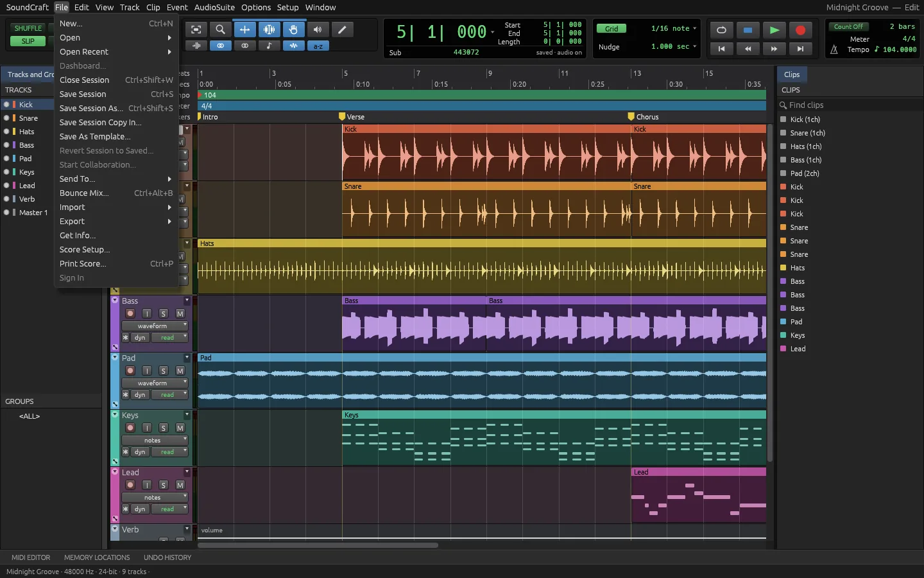This screenshot has width=924, height=578.
Task: Turn on the Grid indicator button
Action: [612, 28]
